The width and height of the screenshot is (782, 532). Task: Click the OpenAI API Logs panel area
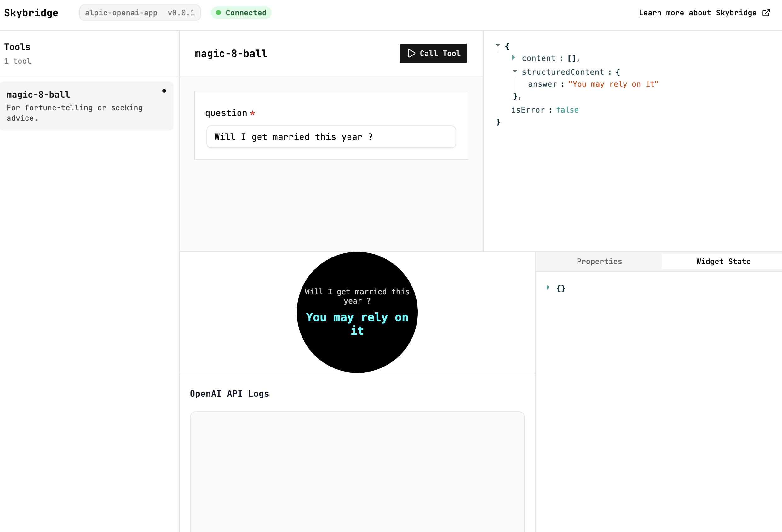357,471
